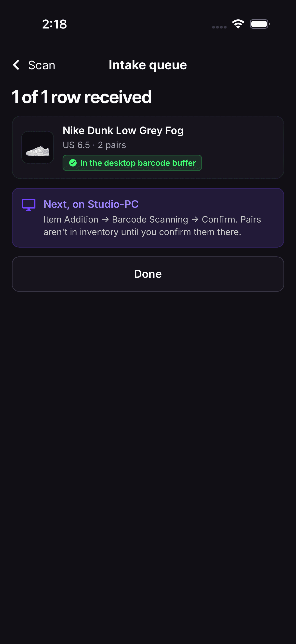The height and width of the screenshot is (644, 296).
Task: Tap the Intake queue title
Action: tap(148, 65)
